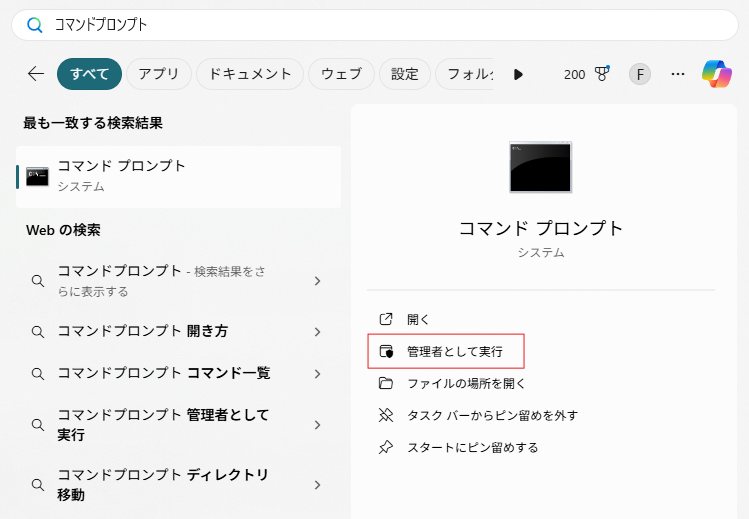Click the search text input field
Viewport: 749px width, 519px height.
click(380, 25)
